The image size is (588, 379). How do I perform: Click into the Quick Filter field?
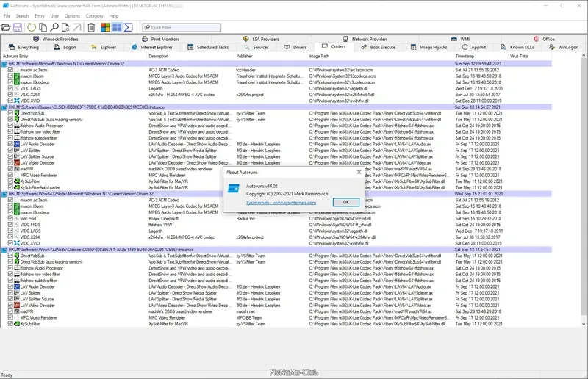182,27
